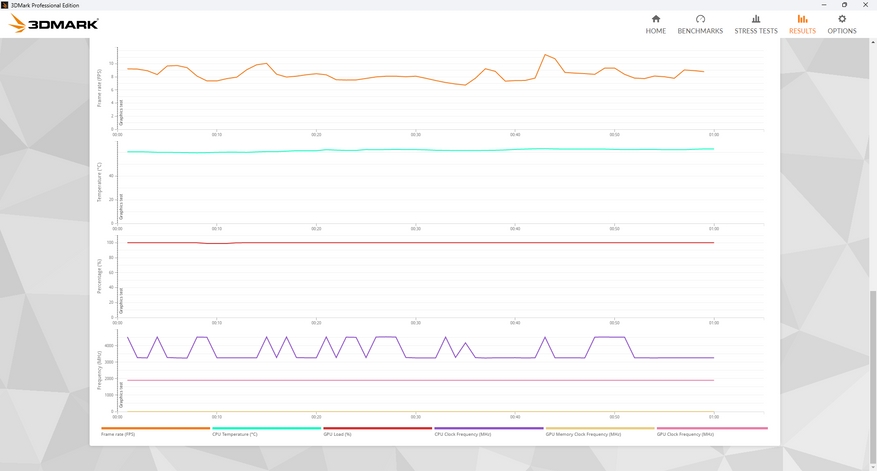Viewport: 877px width, 471px height.
Task: Click the red GPU Load color bar
Action: 378,428
